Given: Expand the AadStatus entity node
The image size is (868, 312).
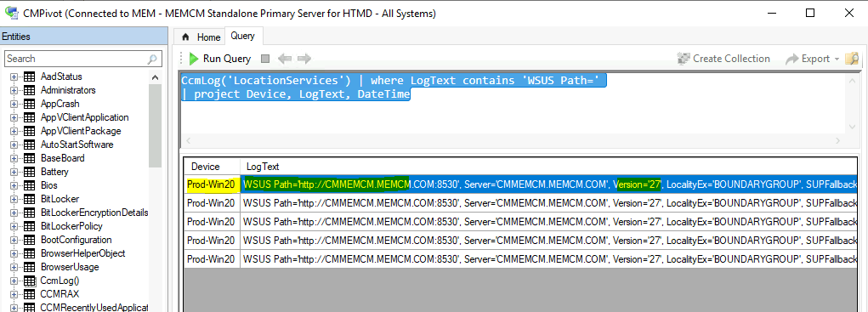Looking at the screenshot, I should [x=14, y=77].
